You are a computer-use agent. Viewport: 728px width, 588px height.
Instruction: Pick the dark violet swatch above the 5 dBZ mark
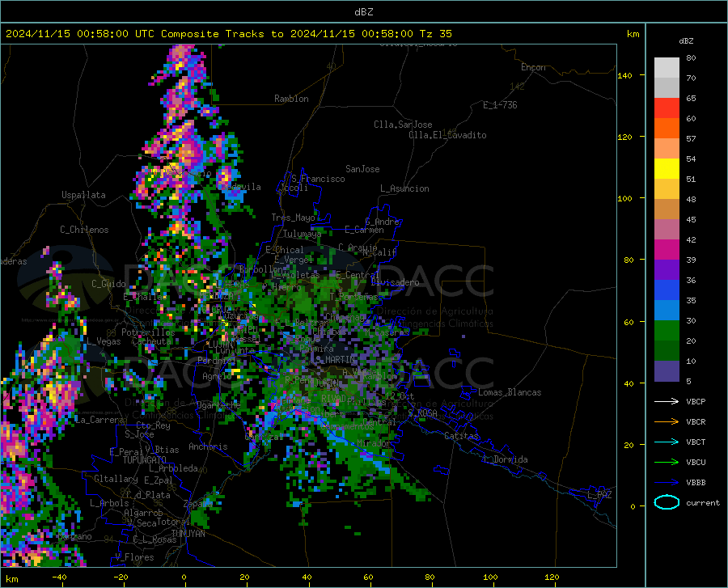point(667,371)
